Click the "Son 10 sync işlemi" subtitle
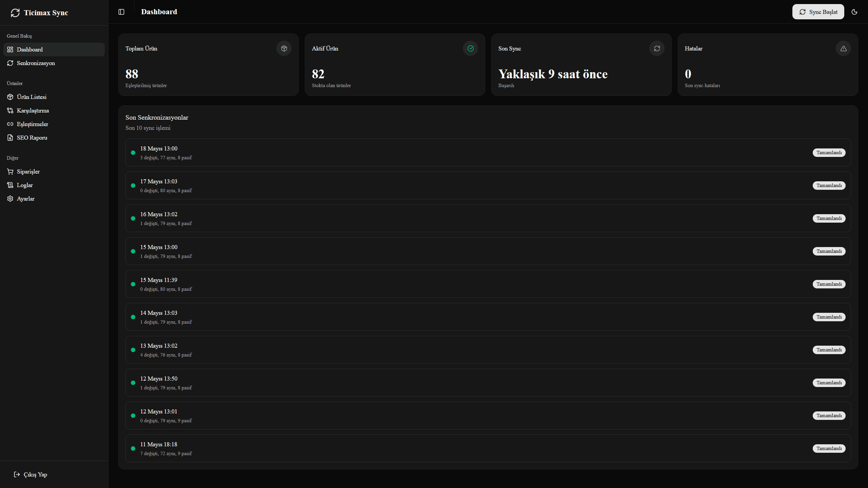The width and height of the screenshot is (868, 488). click(148, 128)
